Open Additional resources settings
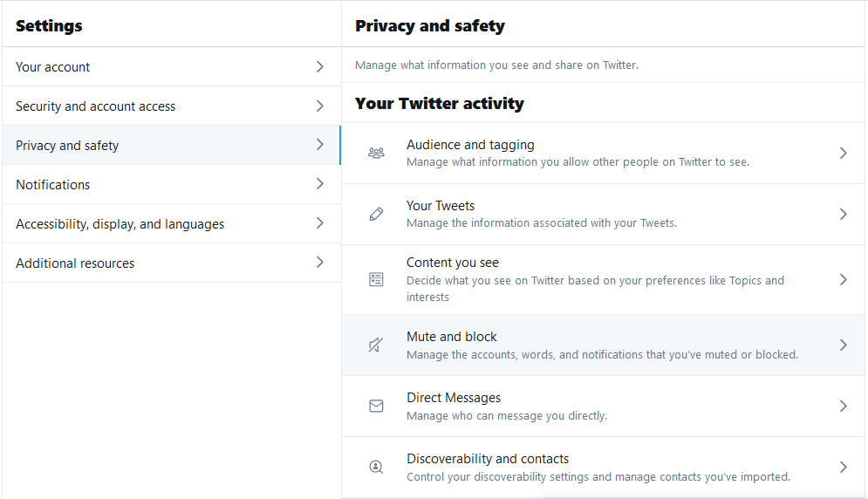 tap(172, 263)
